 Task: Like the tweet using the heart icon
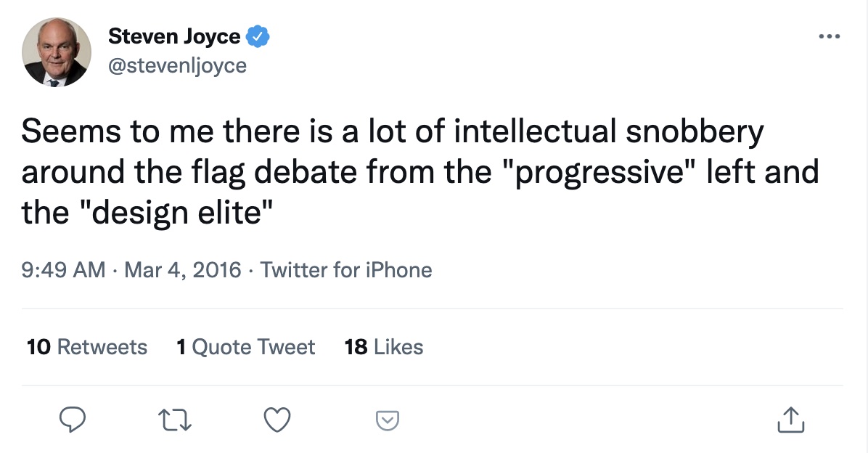(277, 420)
